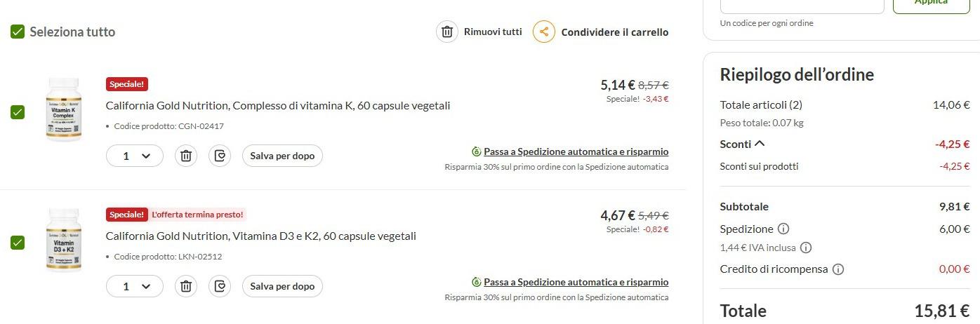The height and width of the screenshot is (324, 980).
Task: Delete the Vitamina K complex item via trash icon
Action: [x=186, y=156]
